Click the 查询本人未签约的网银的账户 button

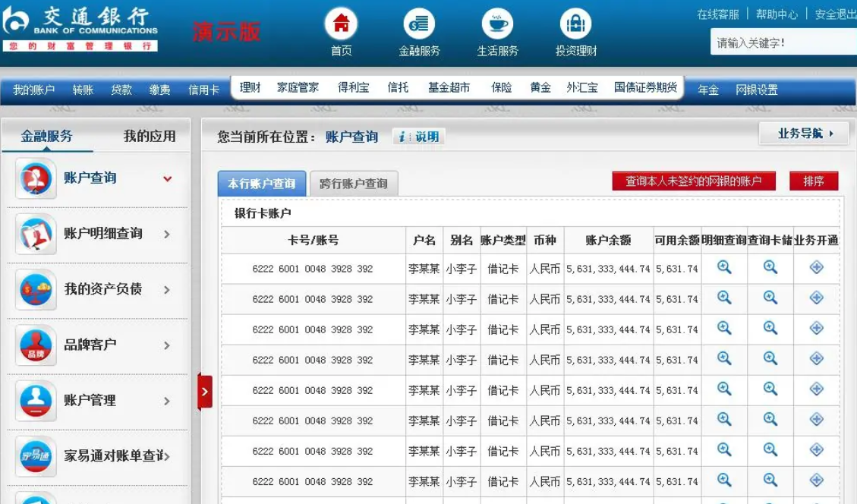pos(694,181)
